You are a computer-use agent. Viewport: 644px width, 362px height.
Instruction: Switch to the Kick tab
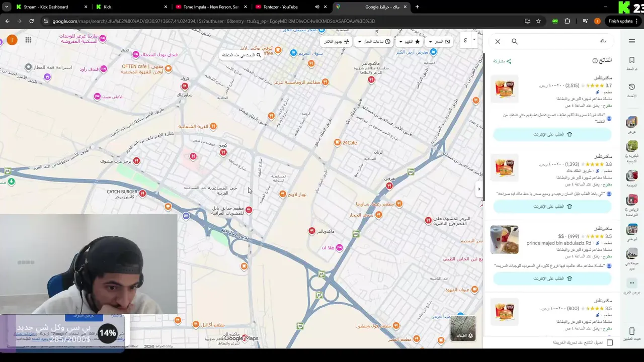(132, 7)
